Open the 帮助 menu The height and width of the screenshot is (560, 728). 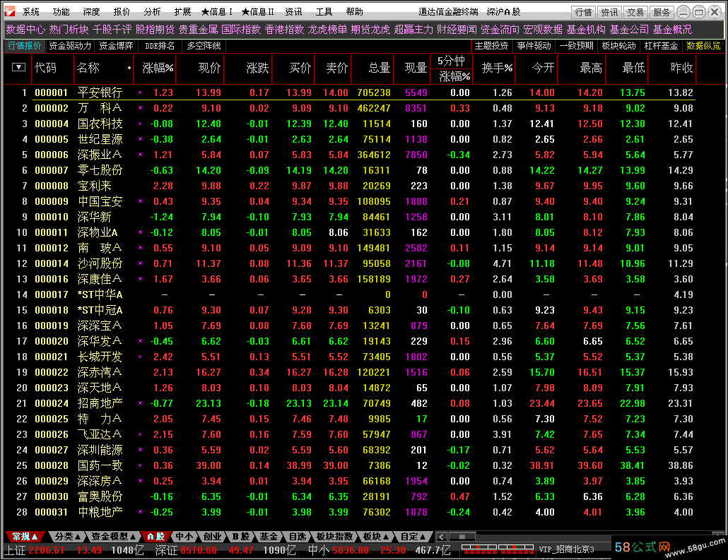coord(354,11)
